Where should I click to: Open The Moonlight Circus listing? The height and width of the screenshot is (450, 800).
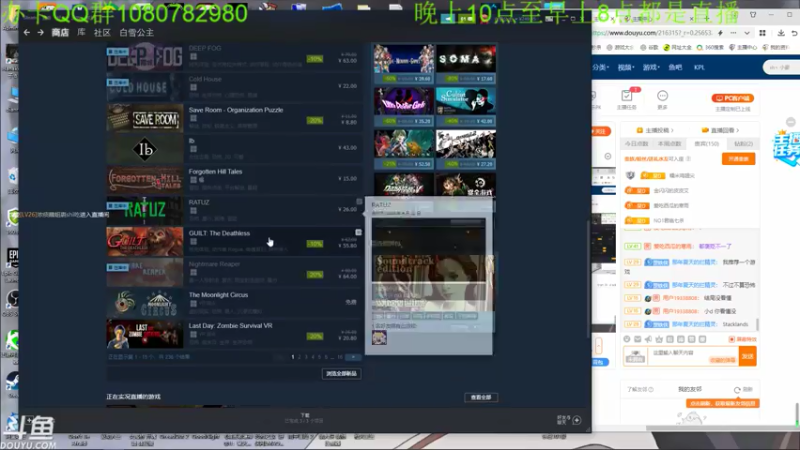tap(234, 303)
